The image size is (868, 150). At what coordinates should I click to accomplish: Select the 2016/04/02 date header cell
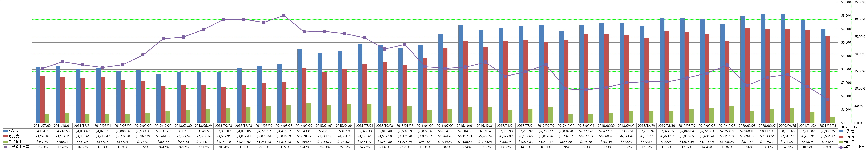pyautogui.click(x=425, y=126)
